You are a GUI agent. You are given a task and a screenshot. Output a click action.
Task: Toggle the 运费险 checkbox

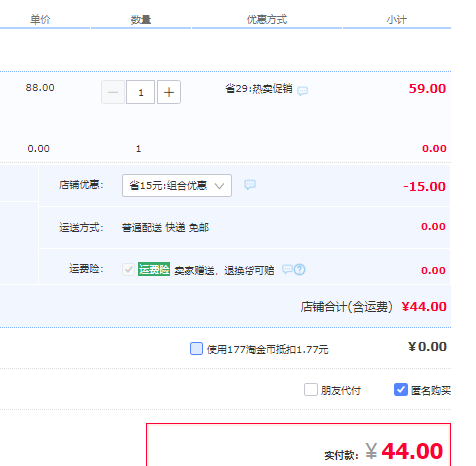128,269
